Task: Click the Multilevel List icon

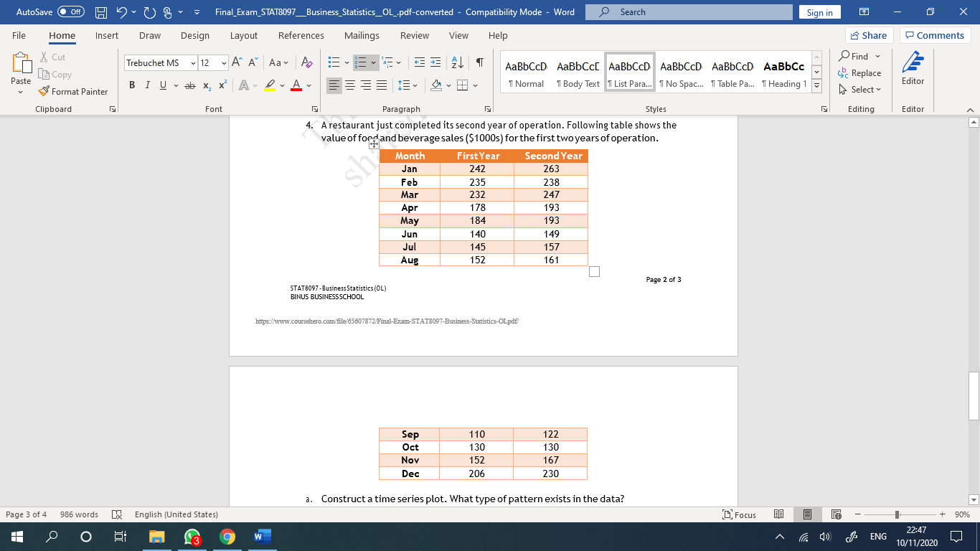Action: pos(388,62)
